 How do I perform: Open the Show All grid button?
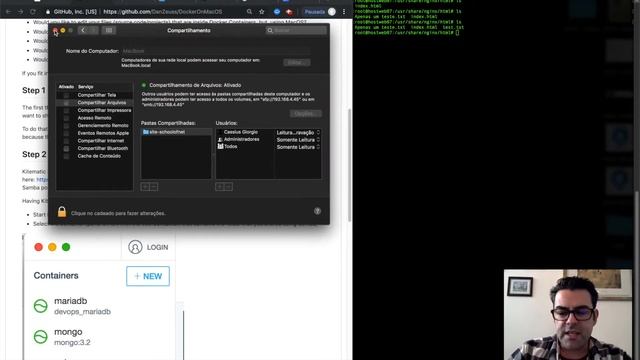pyautogui.click(x=109, y=30)
